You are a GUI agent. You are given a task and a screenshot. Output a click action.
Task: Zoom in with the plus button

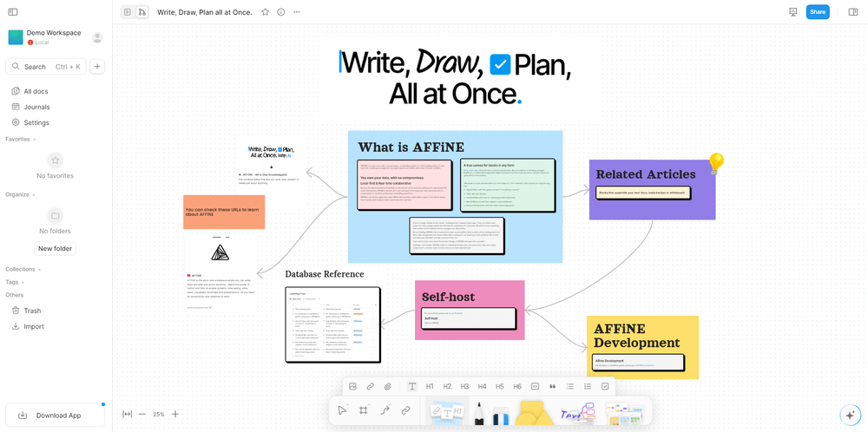click(175, 414)
